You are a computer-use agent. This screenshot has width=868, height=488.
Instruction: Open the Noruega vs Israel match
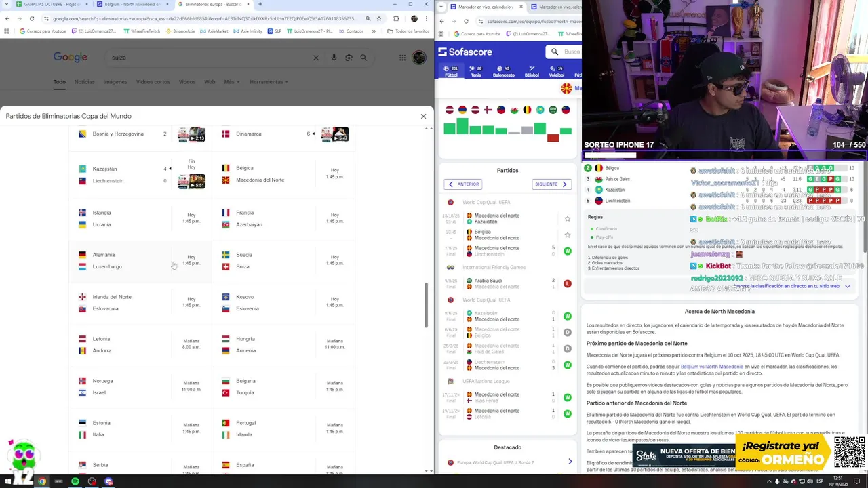click(x=140, y=386)
